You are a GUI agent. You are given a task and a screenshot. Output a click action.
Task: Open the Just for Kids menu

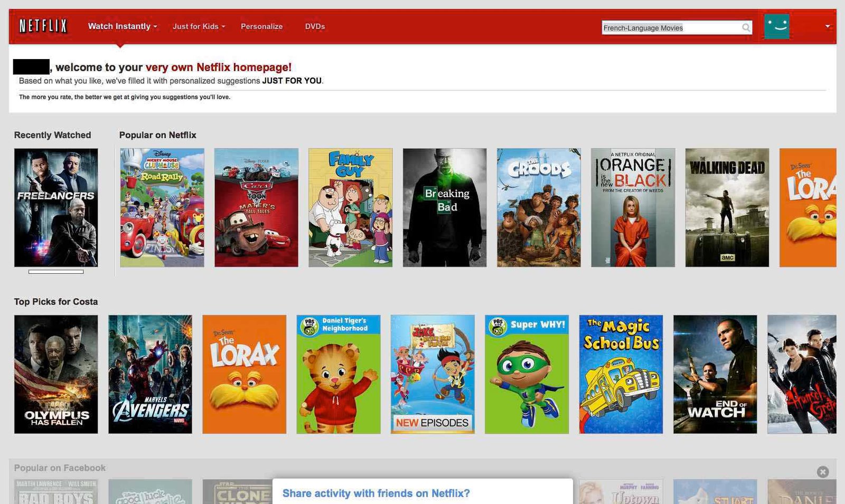click(199, 26)
